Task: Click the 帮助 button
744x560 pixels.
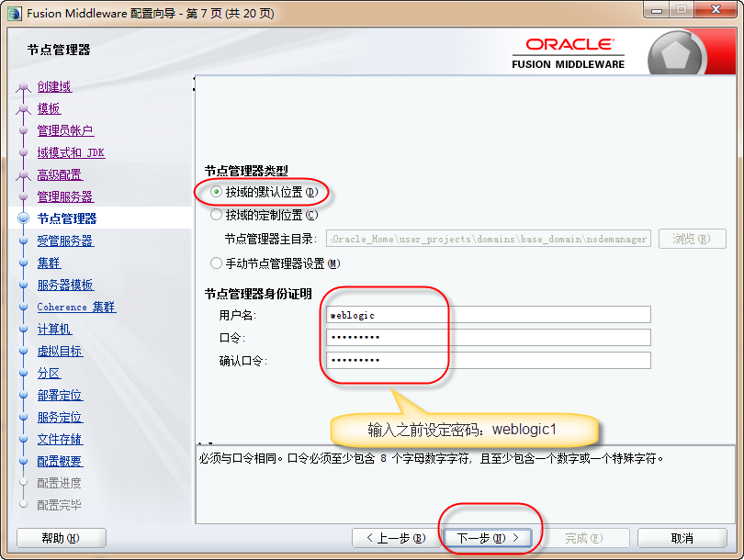Action: (x=62, y=538)
